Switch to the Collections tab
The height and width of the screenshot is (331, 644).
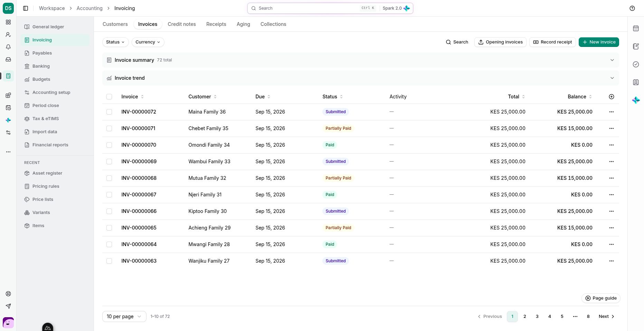[273, 24]
